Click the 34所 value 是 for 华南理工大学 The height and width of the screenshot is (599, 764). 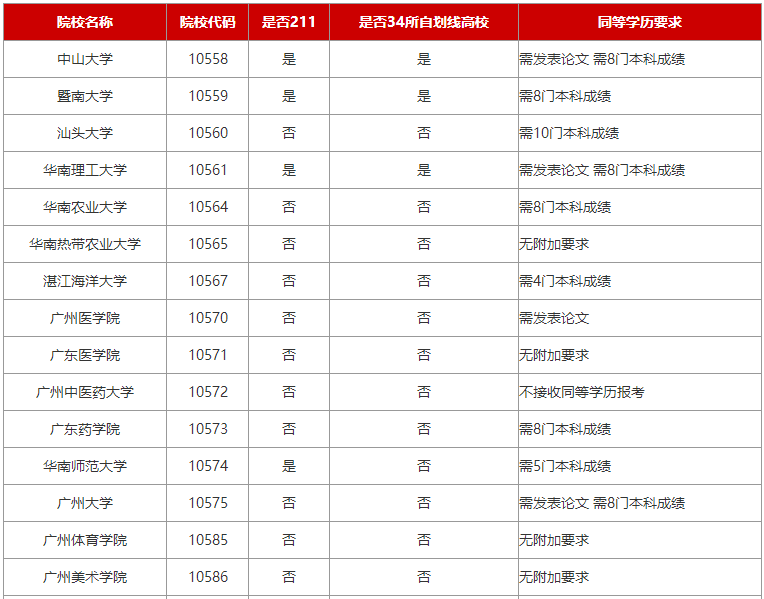(424, 170)
